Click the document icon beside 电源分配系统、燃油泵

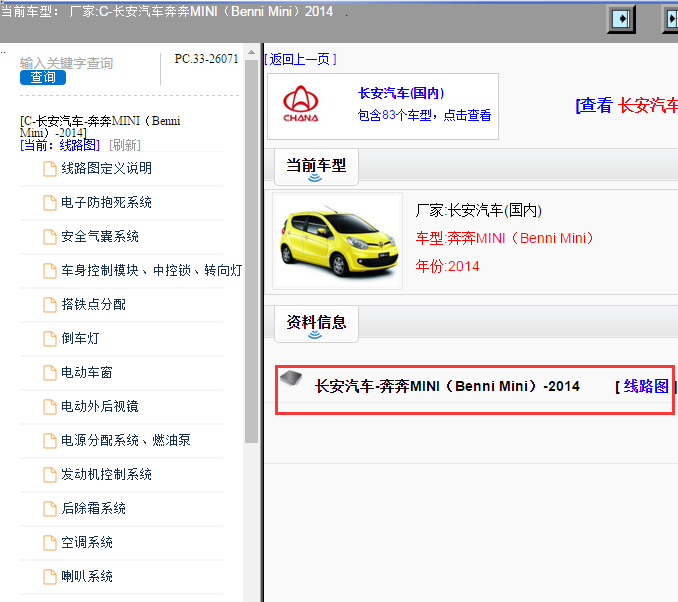pos(50,441)
